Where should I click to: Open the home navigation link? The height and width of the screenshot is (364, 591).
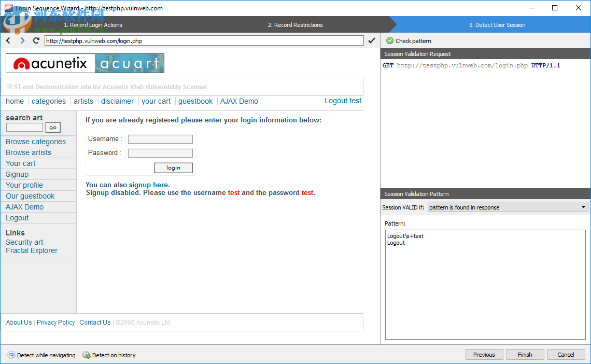(15, 101)
